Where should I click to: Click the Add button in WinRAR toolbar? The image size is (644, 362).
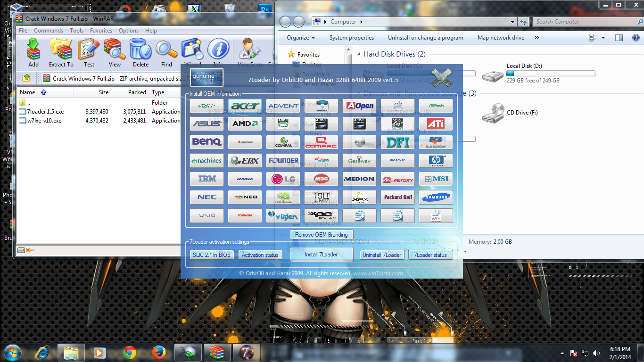[x=33, y=53]
